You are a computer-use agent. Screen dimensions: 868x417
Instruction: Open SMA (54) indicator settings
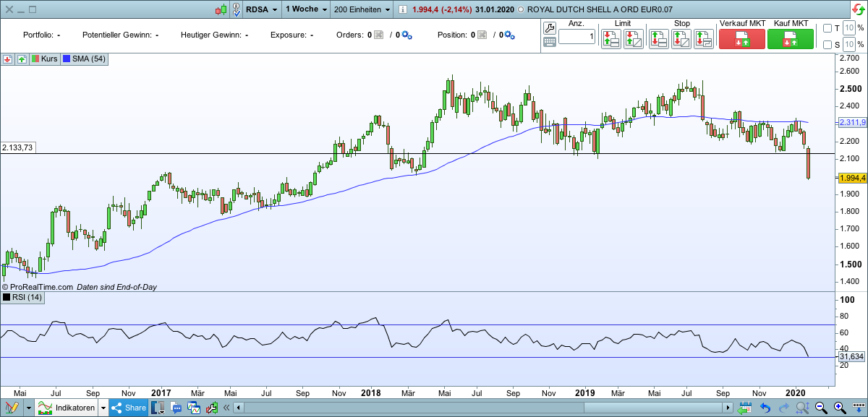pyautogui.click(x=85, y=60)
